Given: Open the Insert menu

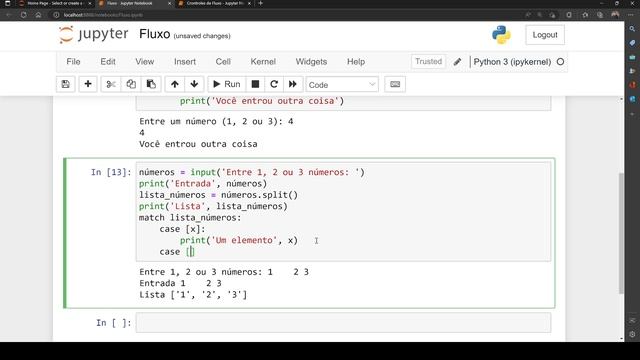Looking at the screenshot, I should pos(185,62).
